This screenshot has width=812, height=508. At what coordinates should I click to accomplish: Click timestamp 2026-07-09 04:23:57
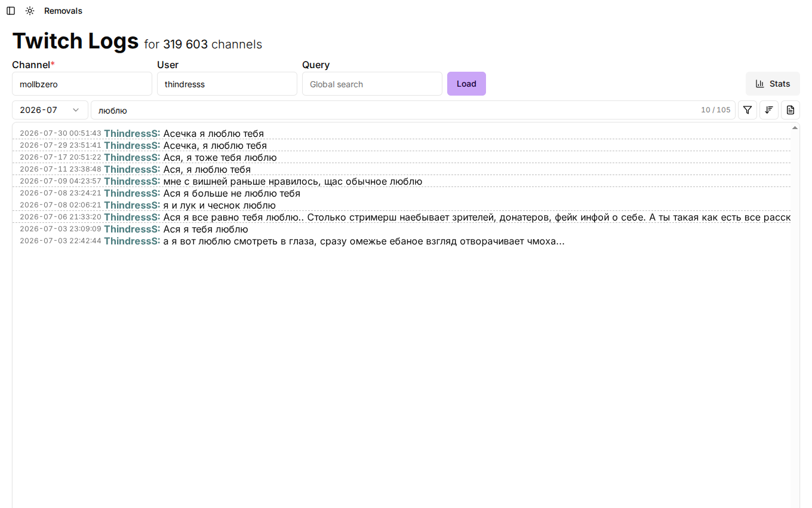point(60,181)
